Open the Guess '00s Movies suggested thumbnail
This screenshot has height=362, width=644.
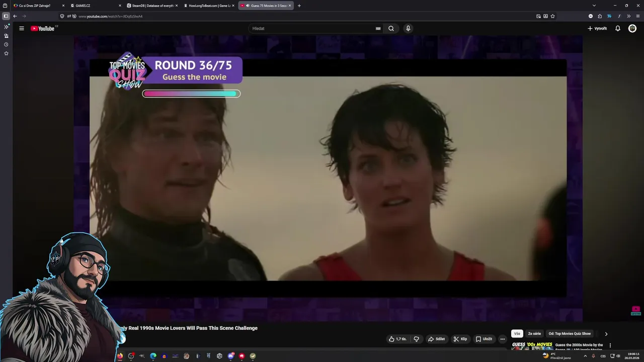coord(532,346)
